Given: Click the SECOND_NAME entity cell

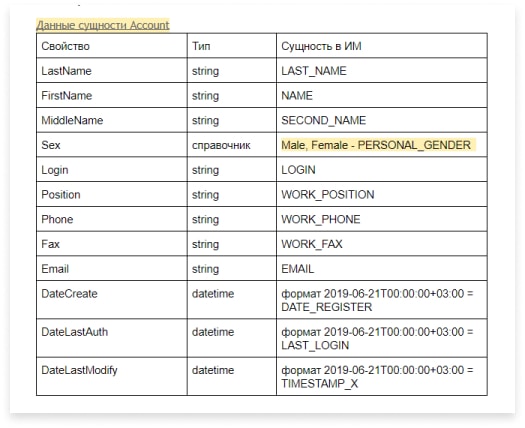Looking at the screenshot, I should (x=382, y=120).
